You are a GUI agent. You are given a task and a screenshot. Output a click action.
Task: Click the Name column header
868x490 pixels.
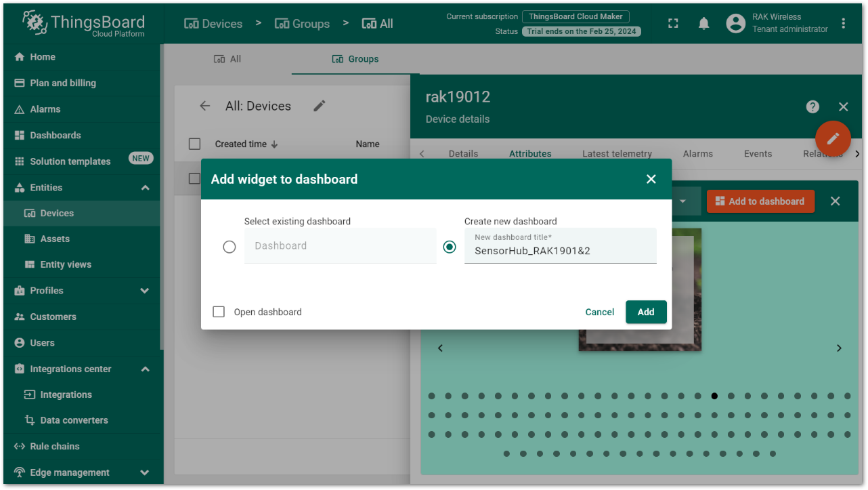[x=368, y=144]
